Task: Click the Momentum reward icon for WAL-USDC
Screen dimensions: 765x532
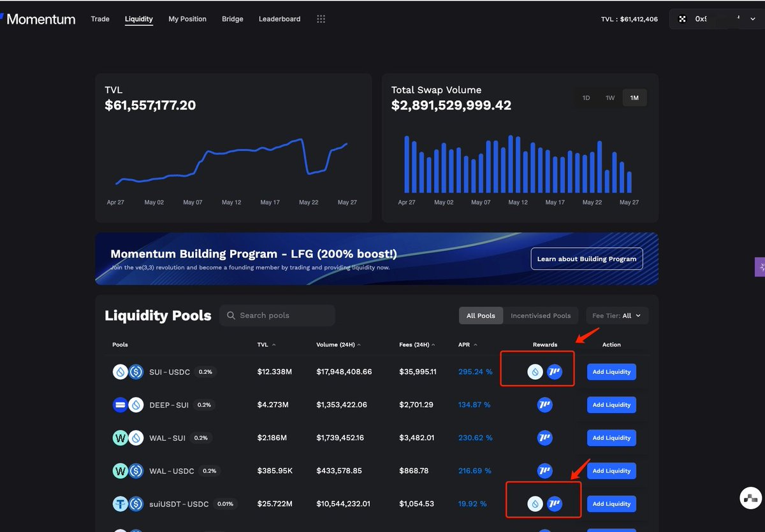Action: pos(544,471)
